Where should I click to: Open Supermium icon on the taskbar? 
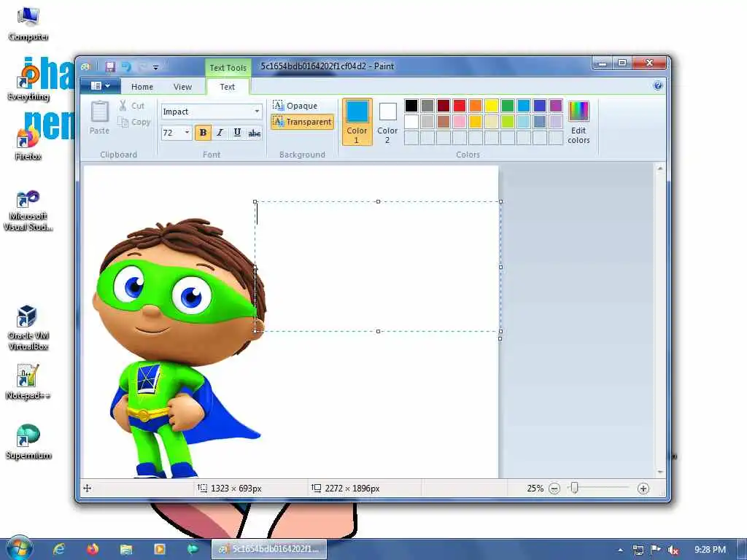[193, 549]
